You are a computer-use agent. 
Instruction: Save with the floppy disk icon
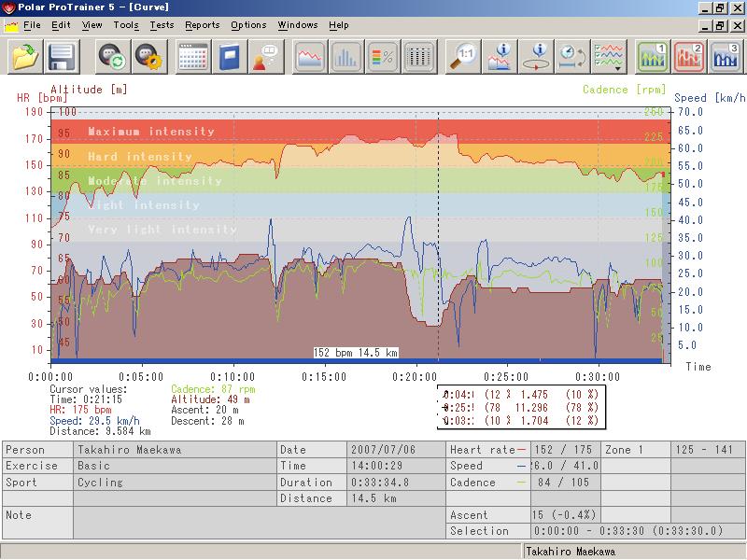[62, 57]
